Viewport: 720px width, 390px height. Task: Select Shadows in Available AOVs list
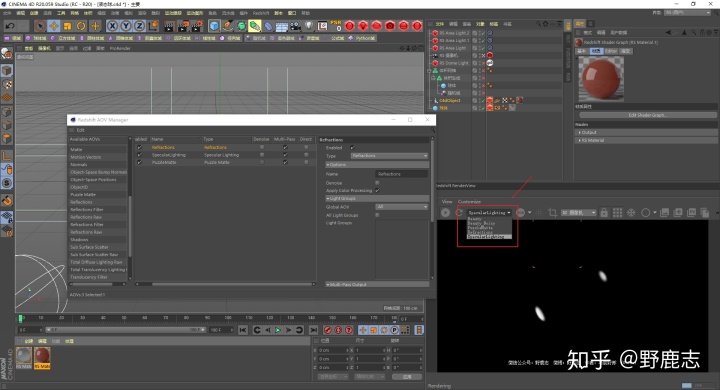79,240
